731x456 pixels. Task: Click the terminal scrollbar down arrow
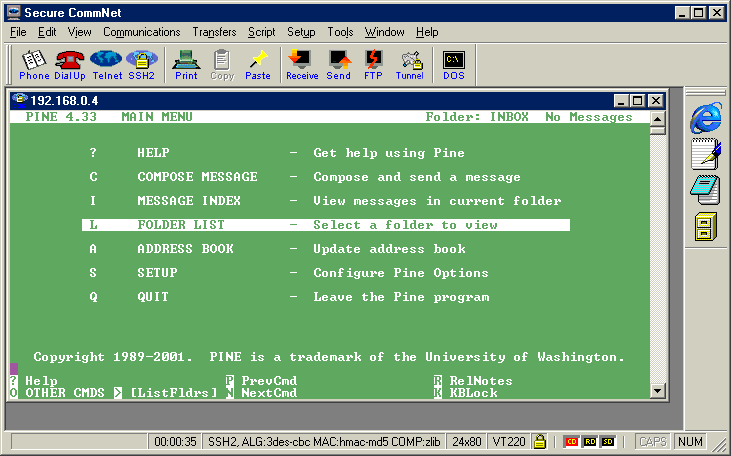pyautogui.click(x=657, y=391)
